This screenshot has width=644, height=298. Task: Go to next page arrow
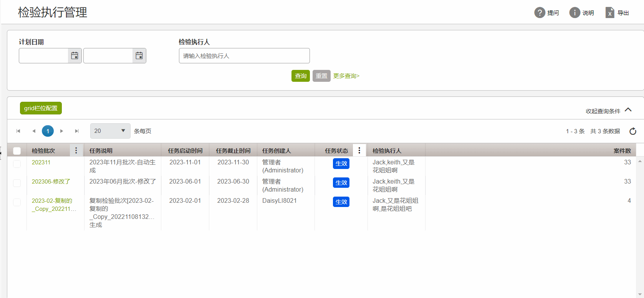pos(61,131)
